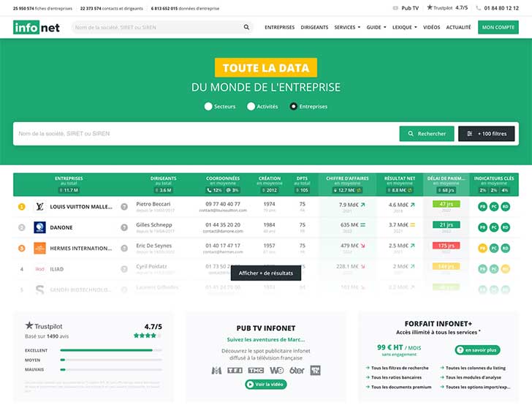Open Danone company name link
Image resolution: width=532 pixels, height=416 pixels.
61,227
